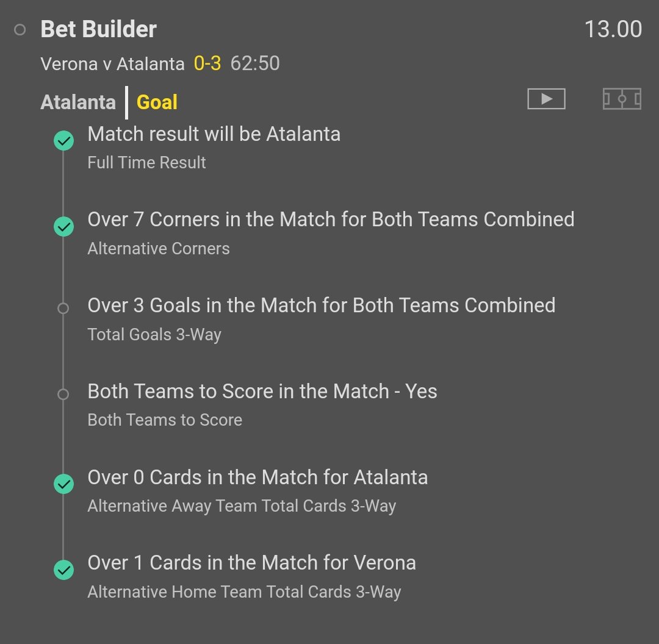Click the pending circle beside Over 3 Goals
Screen dimensions: 659x644
(63, 309)
